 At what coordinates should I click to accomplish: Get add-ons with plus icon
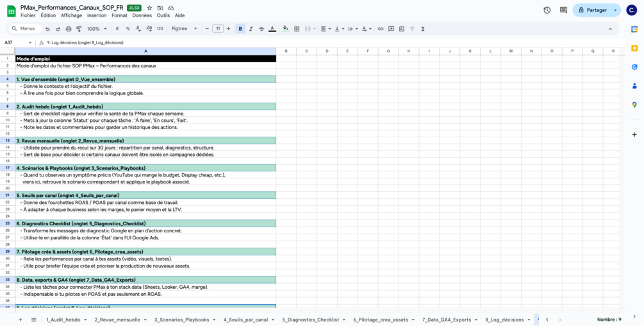tap(634, 134)
